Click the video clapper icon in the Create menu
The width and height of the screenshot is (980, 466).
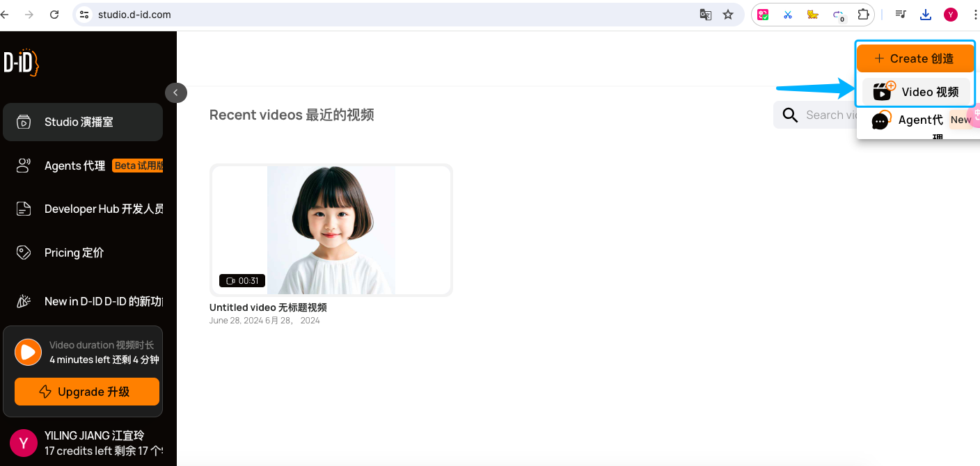pos(883,91)
